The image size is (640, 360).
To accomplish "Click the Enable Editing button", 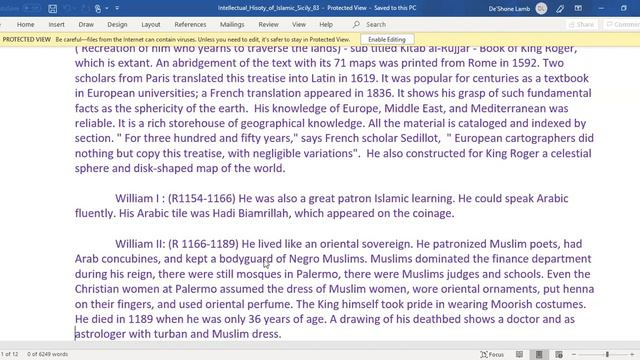I will [x=387, y=40].
